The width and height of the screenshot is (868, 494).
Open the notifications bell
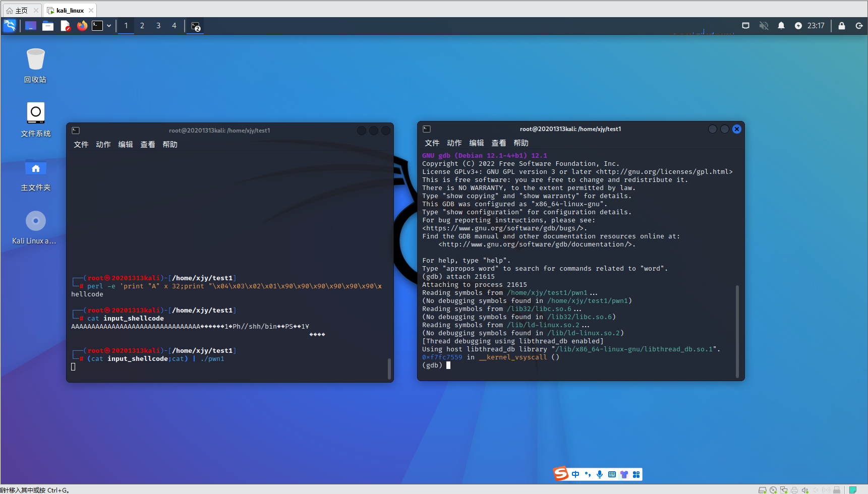tap(781, 26)
